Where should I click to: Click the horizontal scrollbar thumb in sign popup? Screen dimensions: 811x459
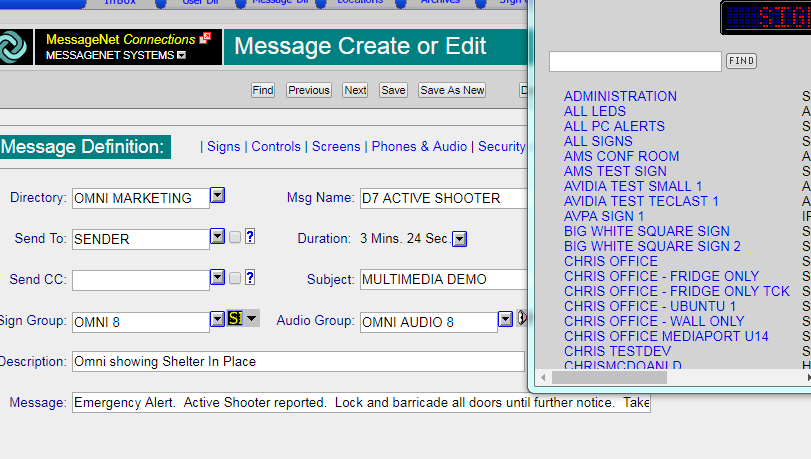609,378
